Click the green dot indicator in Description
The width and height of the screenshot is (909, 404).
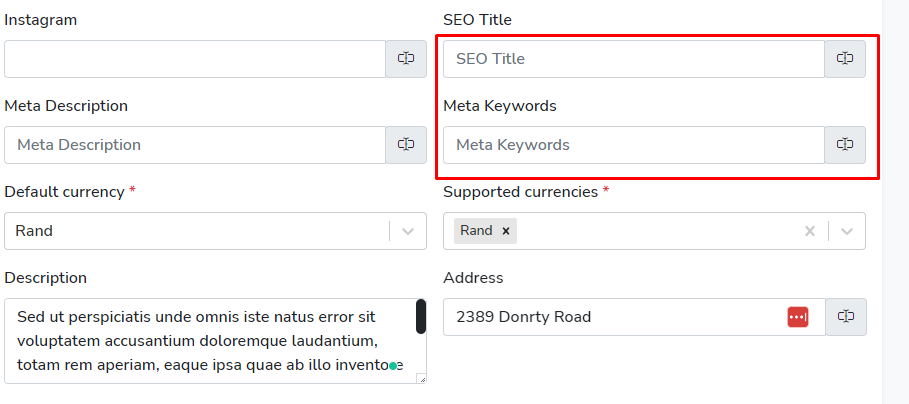[393, 366]
